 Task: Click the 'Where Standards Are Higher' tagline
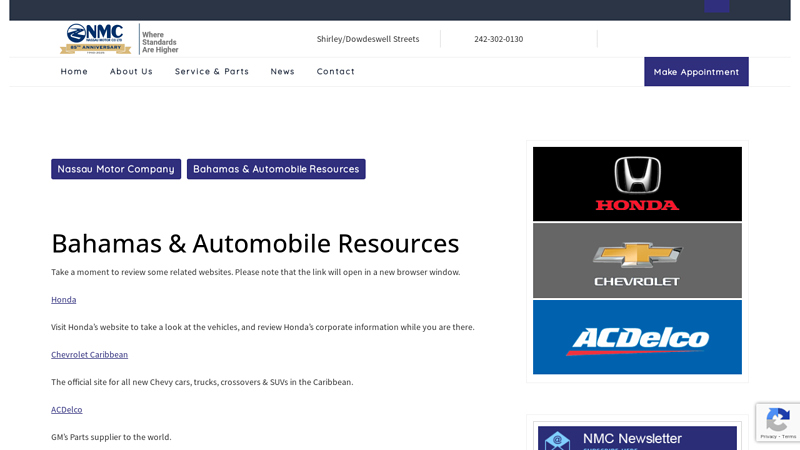coord(160,42)
